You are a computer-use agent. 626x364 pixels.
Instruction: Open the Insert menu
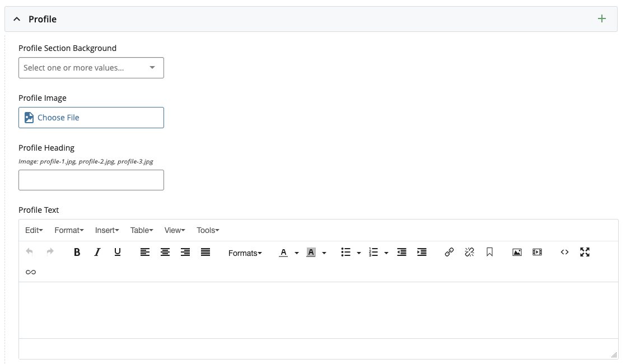[x=107, y=230]
